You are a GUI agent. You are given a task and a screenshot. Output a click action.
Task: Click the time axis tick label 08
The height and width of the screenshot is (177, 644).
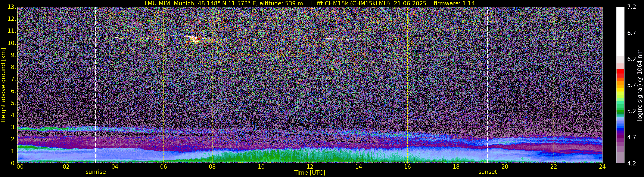pyautogui.click(x=212, y=167)
